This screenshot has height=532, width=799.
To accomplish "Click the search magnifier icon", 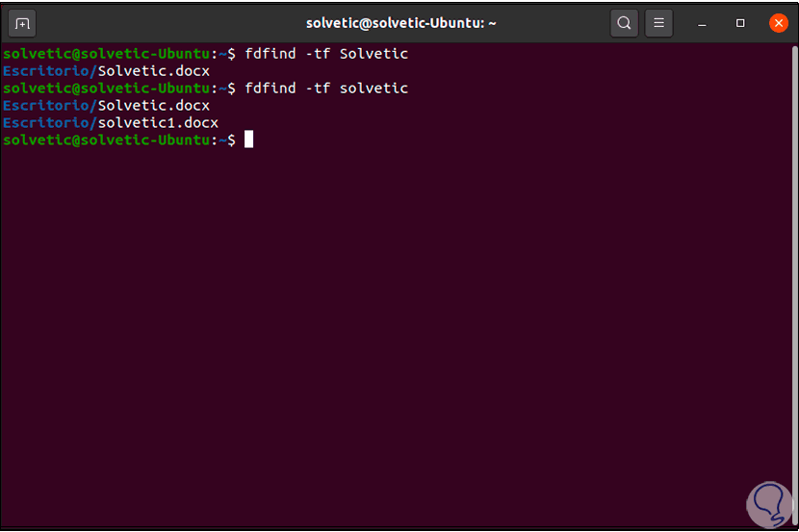I will (x=624, y=23).
